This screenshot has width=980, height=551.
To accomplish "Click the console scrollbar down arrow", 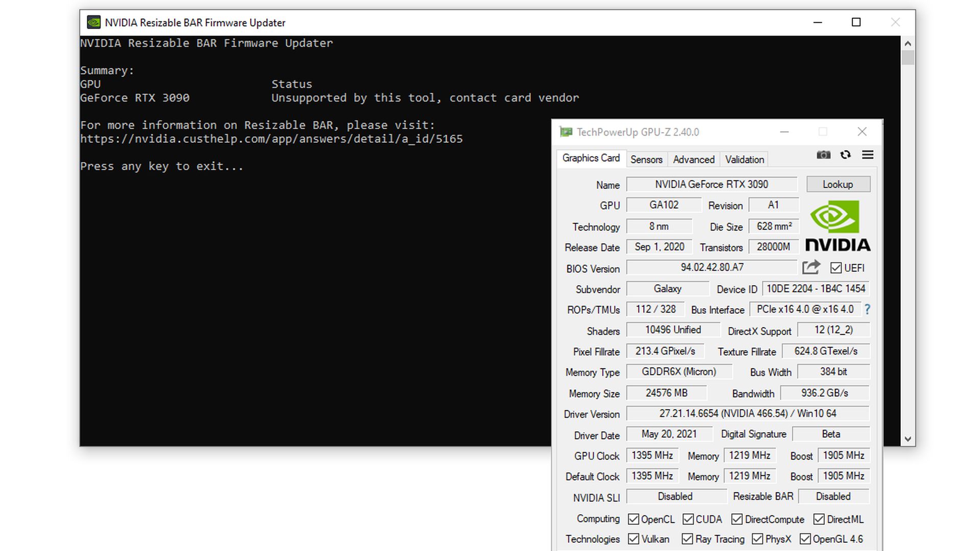I will tap(908, 439).
